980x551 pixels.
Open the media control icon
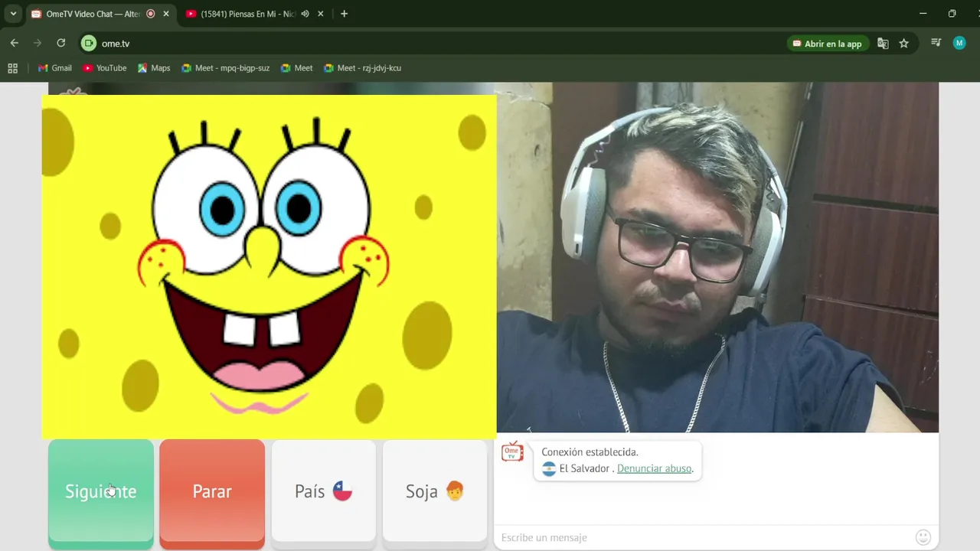pos(936,43)
